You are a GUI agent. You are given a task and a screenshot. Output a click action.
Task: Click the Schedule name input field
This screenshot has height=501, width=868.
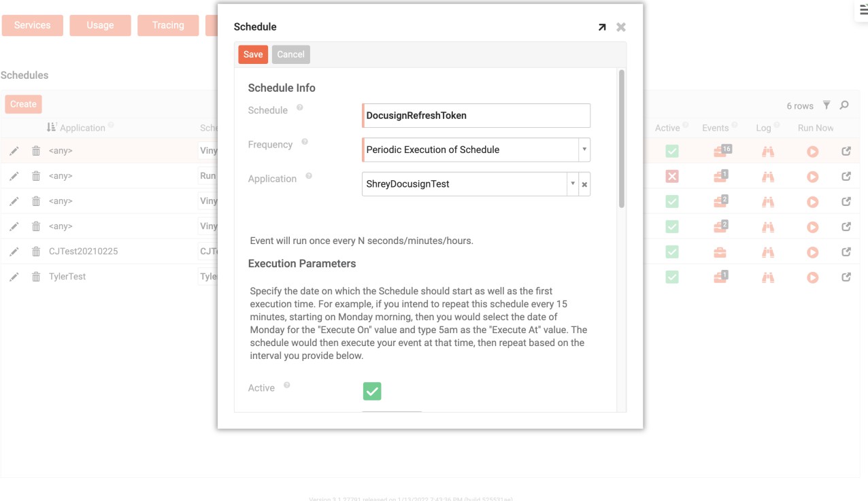click(x=476, y=116)
